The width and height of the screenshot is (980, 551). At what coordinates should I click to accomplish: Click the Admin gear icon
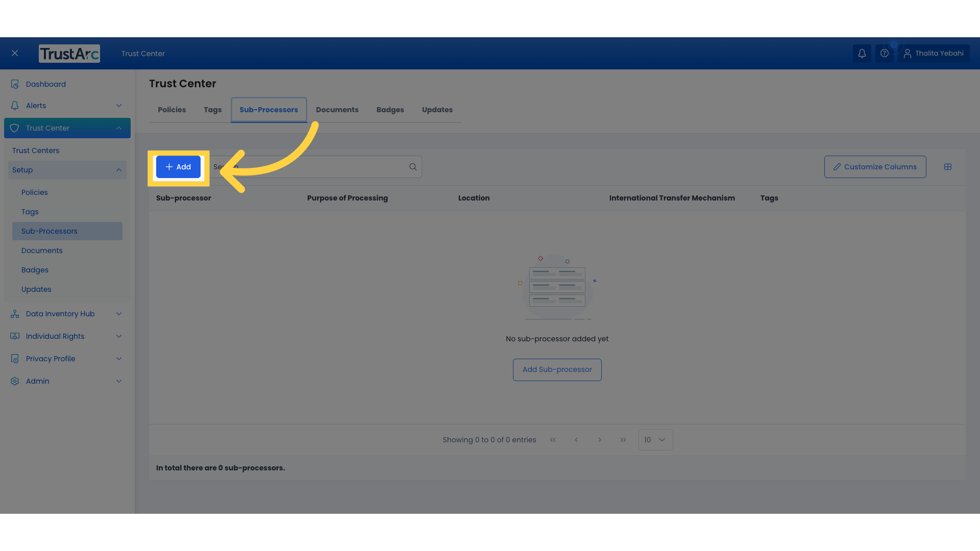click(15, 381)
